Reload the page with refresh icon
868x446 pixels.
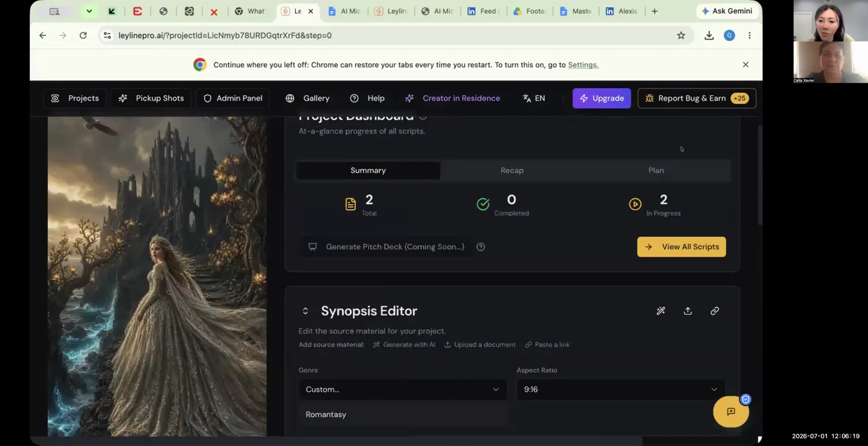click(83, 35)
